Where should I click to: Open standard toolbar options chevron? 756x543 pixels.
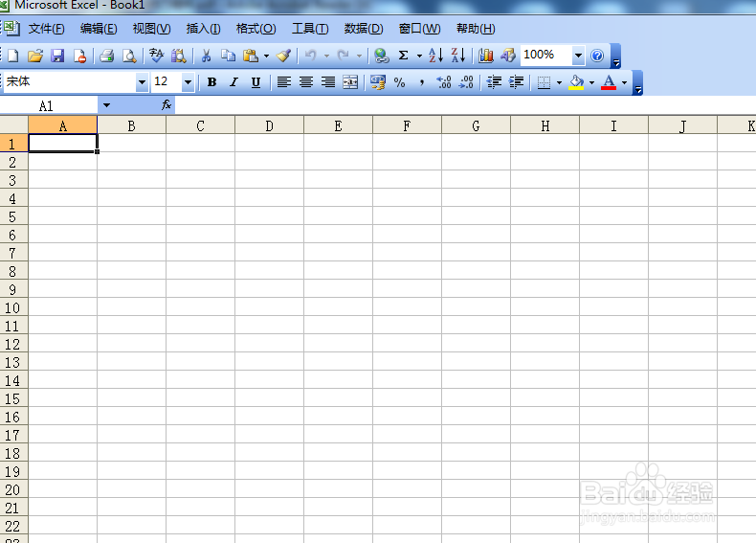pyautogui.click(x=615, y=56)
